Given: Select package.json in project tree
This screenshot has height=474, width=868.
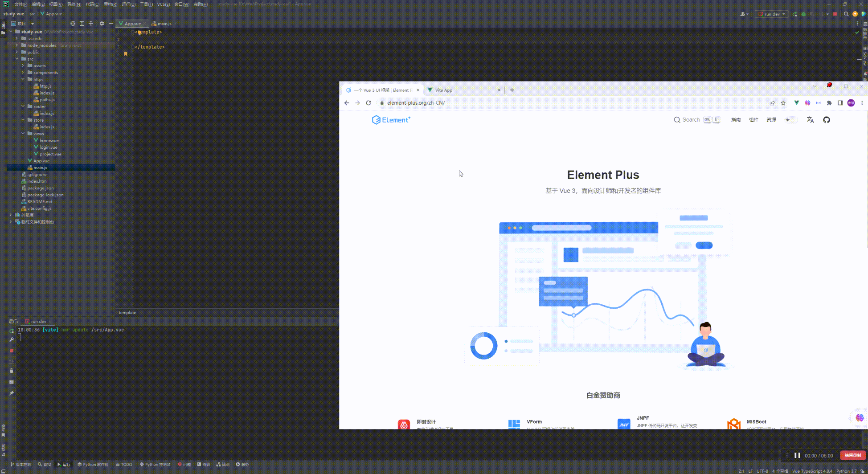Looking at the screenshot, I should [40, 188].
